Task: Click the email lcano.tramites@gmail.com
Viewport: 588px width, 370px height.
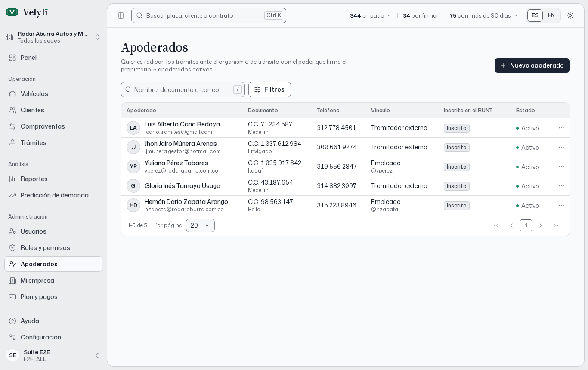Action: (178, 132)
